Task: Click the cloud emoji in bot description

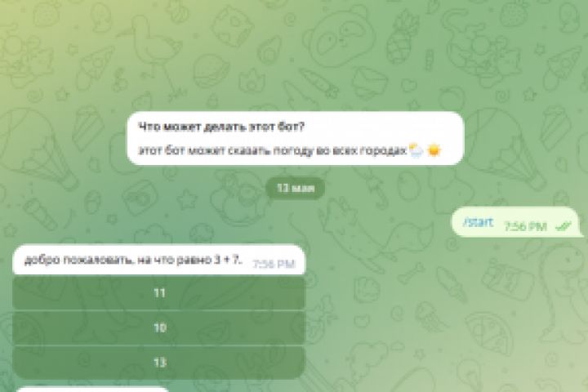Action: click(416, 150)
